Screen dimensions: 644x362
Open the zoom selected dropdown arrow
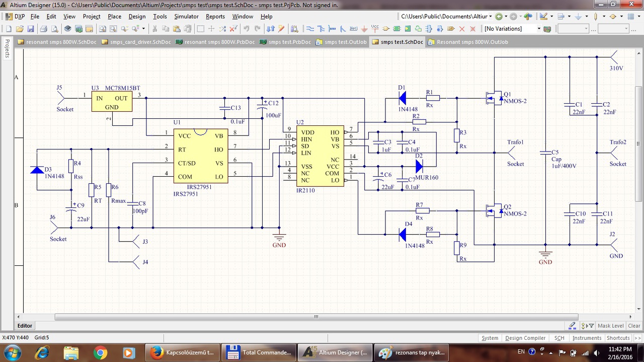(x=143, y=29)
